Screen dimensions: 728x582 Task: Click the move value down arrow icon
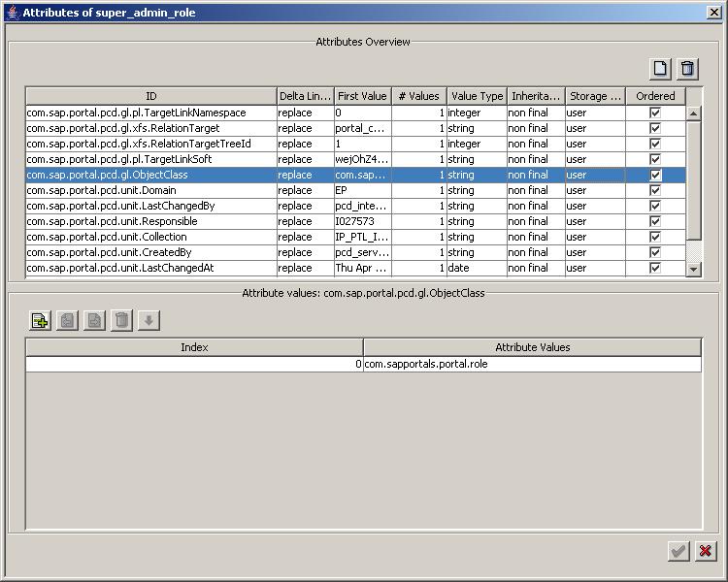coord(149,320)
